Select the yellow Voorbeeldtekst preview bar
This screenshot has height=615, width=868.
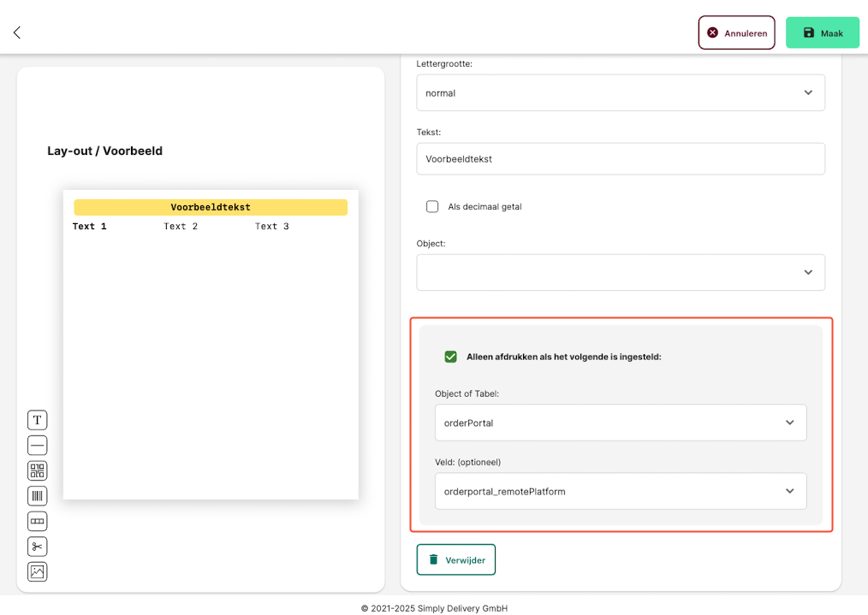click(x=211, y=207)
